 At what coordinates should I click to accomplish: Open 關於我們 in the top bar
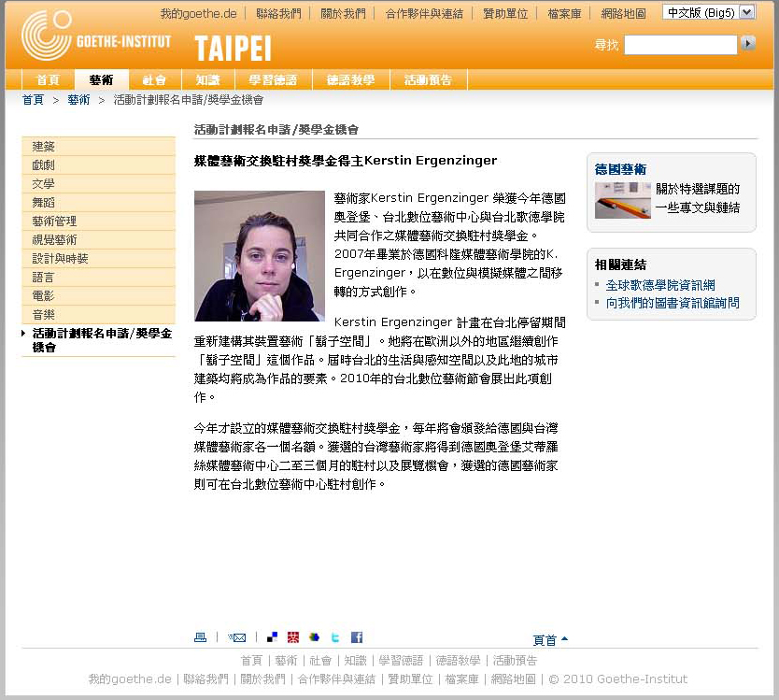[343, 13]
